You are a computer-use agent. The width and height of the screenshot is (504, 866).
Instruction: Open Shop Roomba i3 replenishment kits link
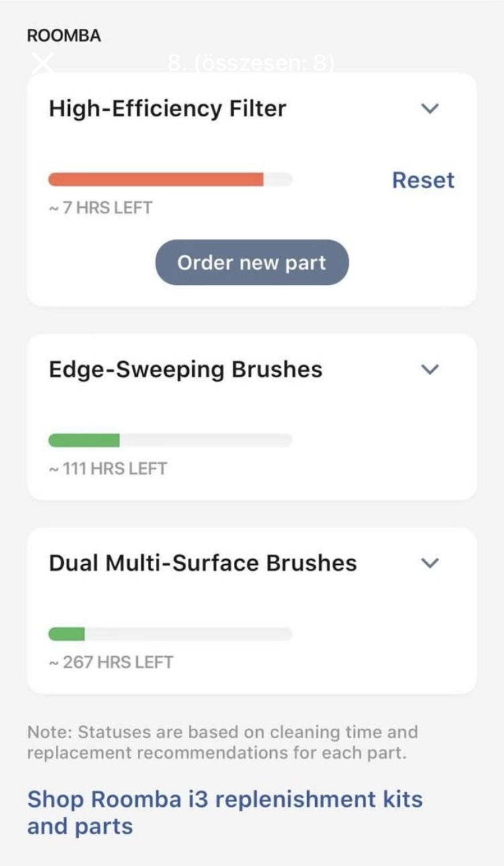[x=224, y=812]
